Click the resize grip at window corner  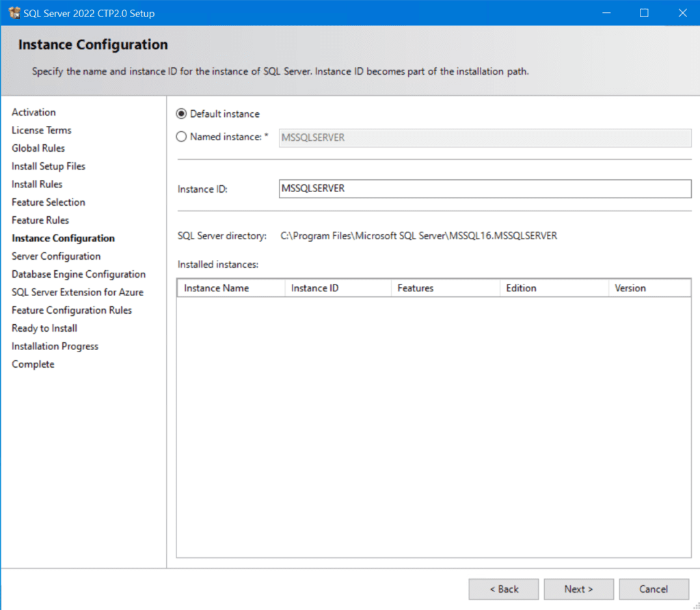(695, 605)
